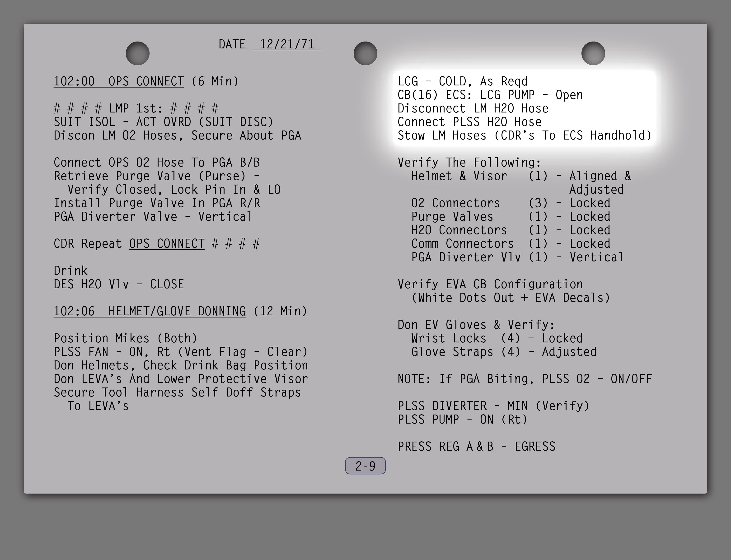Click the Purge Valves Locked item
This screenshot has height=560, width=731.
[511, 217]
